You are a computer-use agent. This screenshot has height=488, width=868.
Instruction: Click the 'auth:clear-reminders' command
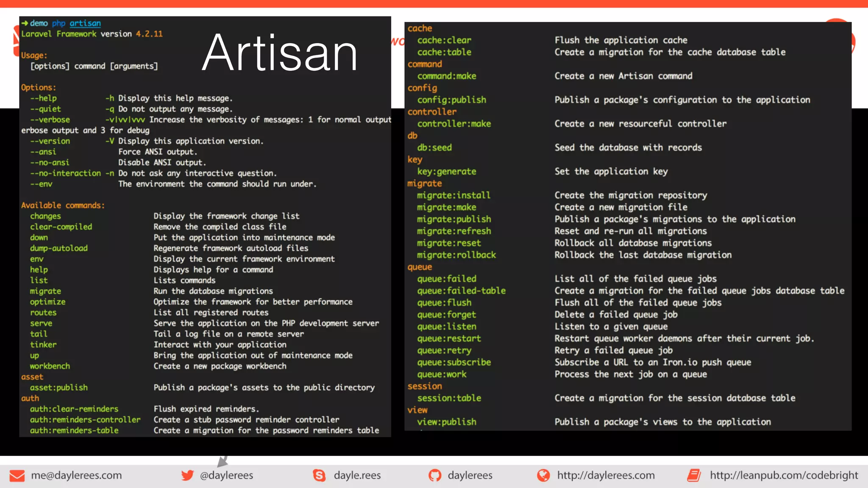tap(74, 409)
